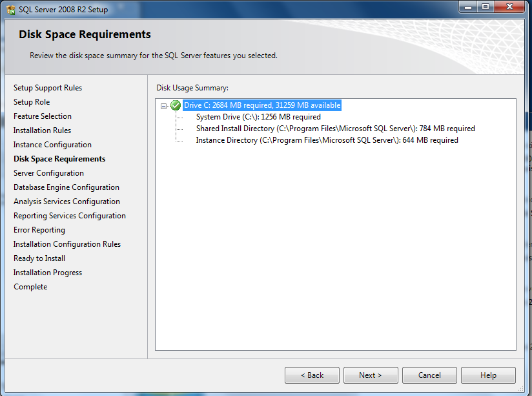Screen dimensions: 532x396
Task: Select the Shared Install Directory 784 MB row
Action: (x=335, y=129)
